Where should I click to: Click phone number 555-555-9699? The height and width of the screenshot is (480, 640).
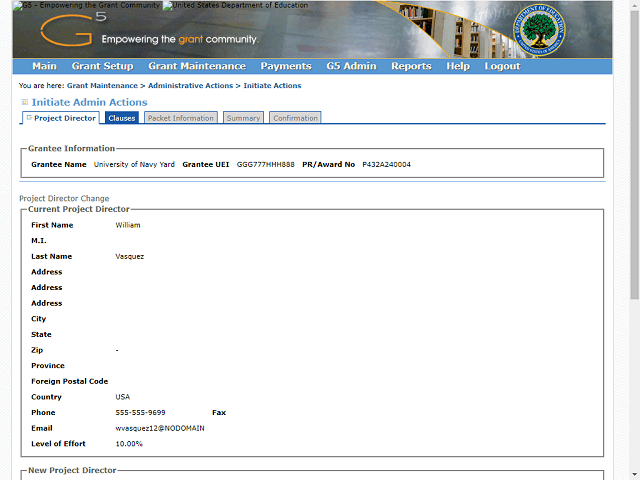pyautogui.click(x=140, y=413)
